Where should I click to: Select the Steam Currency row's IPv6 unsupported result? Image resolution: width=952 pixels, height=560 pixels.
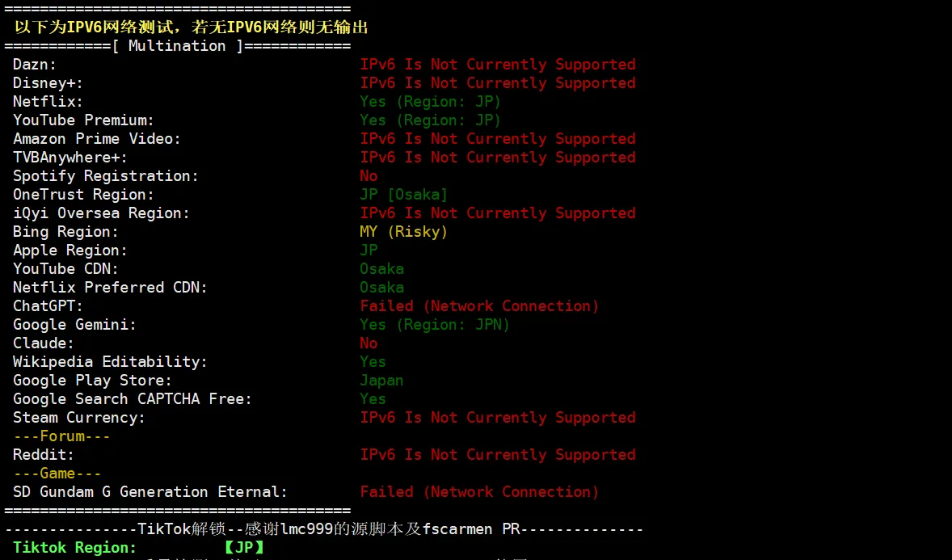pos(498,418)
